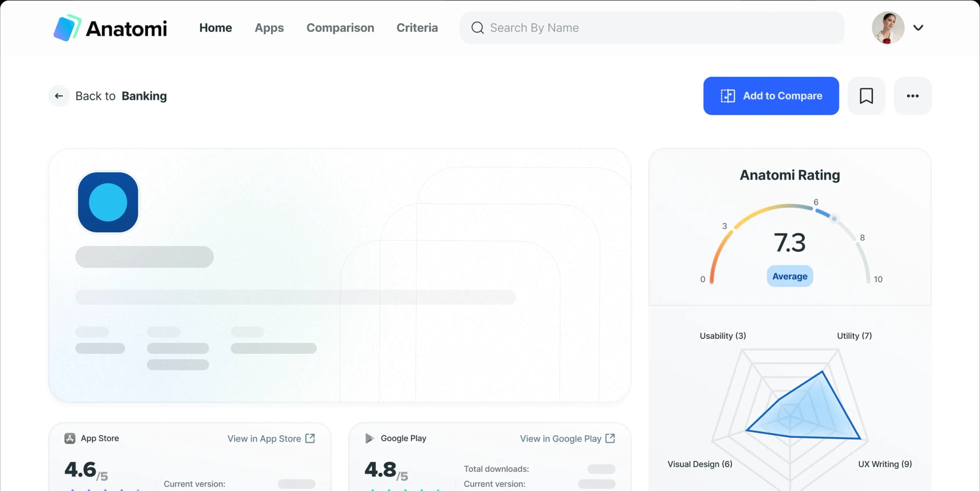Click the Google Play external link icon
This screenshot has width=980, height=491.
(610, 438)
